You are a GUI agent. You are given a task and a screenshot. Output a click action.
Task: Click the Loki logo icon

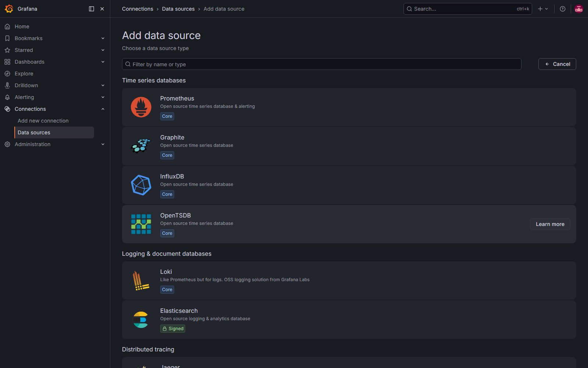pos(141,280)
